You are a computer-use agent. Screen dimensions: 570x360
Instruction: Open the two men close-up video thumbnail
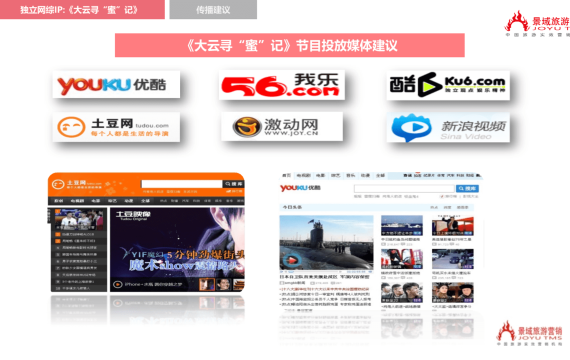coord(402,293)
